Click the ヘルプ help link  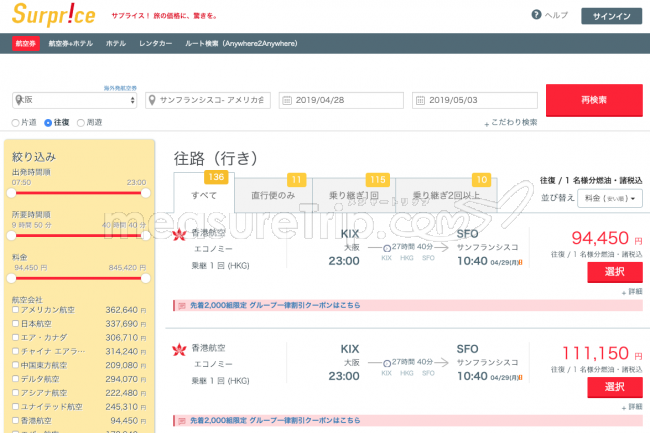[556, 15]
